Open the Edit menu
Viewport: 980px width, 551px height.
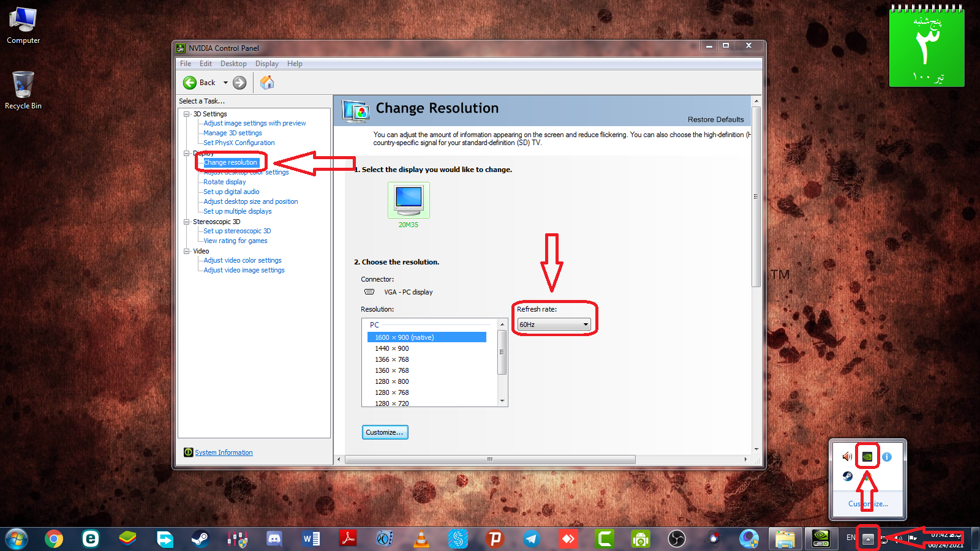206,64
